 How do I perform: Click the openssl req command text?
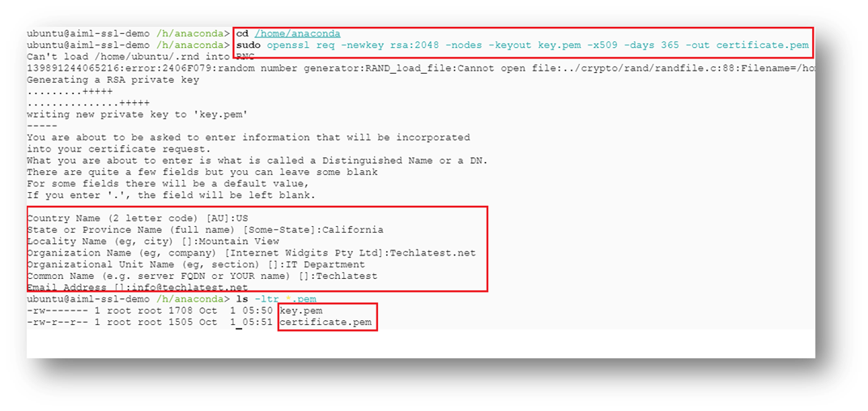tap(304, 45)
